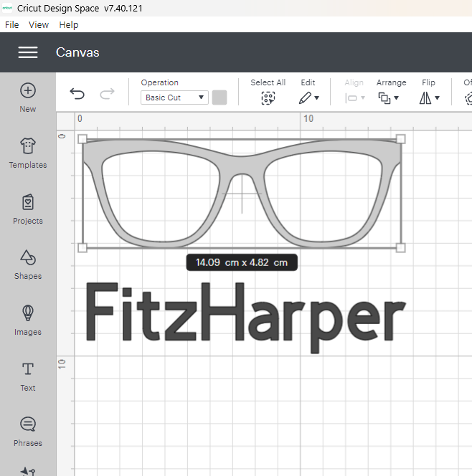Open the Projects panel
The height and width of the screenshot is (476, 472).
pyautogui.click(x=28, y=202)
